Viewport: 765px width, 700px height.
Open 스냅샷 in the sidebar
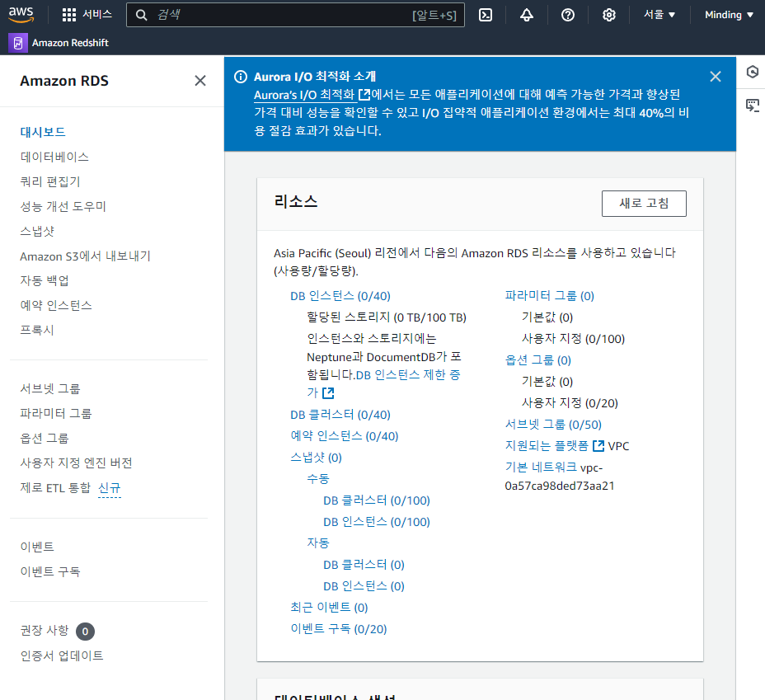[37, 231]
